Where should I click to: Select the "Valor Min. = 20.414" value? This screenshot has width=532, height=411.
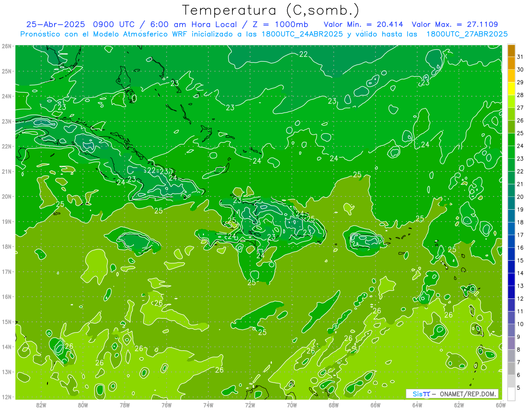364,24
